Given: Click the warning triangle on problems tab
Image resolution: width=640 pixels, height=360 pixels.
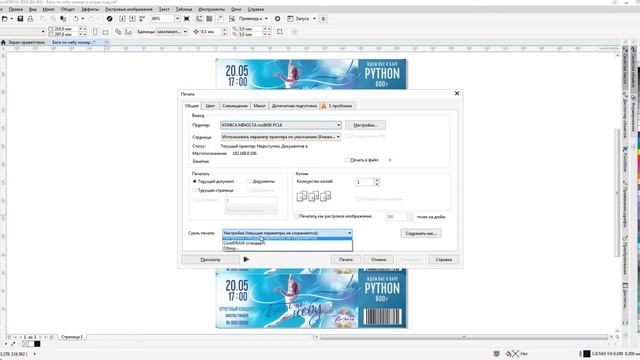Looking at the screenshot, I should coord(324,106).
